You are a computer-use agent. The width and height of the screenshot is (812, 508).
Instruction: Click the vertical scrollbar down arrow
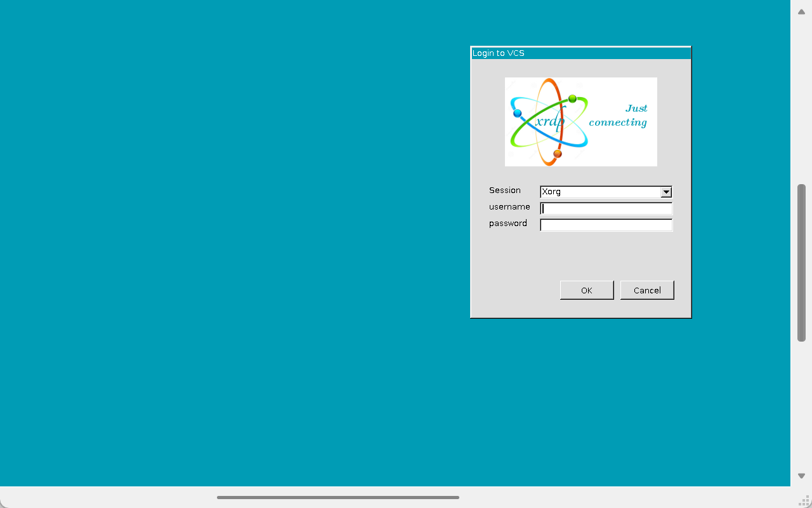pos(801,476)
